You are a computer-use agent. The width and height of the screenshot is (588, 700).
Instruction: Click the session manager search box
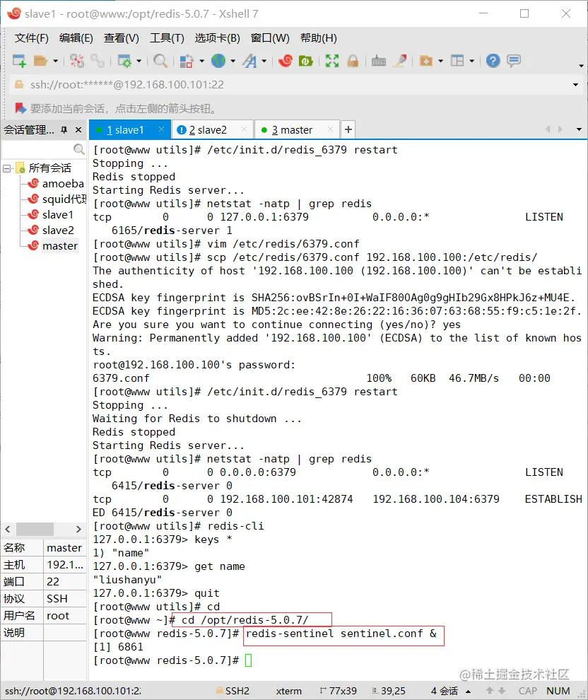(x=43, y=149)
